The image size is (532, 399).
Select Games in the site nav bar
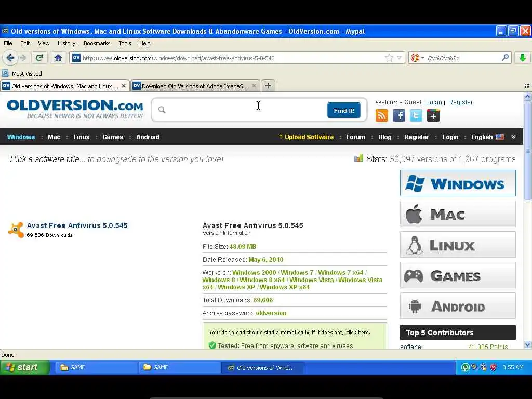(113, 137)
